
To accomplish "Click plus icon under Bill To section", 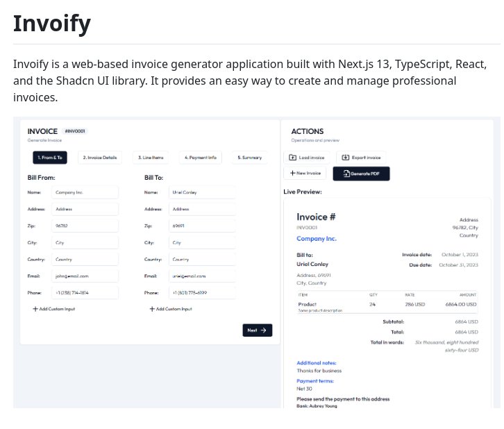I will click(x=152, y=309).
